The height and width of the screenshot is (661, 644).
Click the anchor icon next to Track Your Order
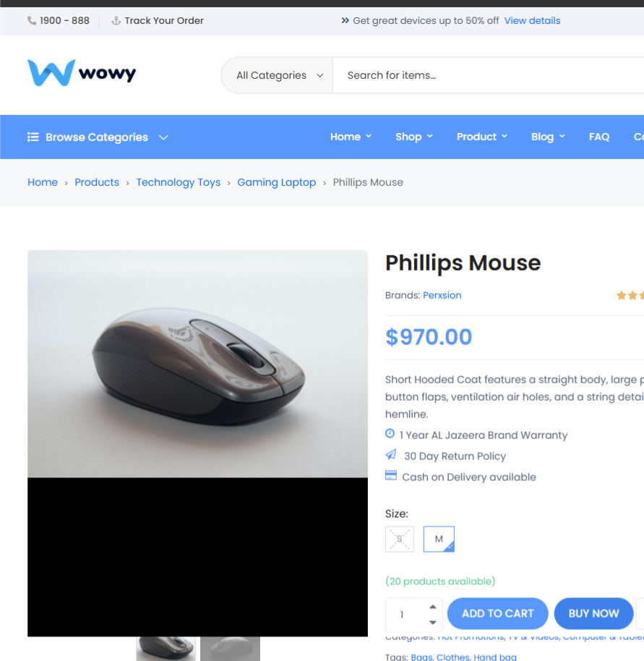coord(116,21)
